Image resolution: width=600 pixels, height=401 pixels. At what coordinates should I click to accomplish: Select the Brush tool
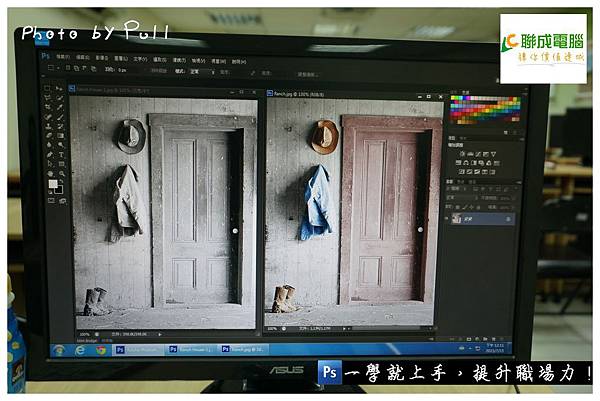click(x=60, y=117)
